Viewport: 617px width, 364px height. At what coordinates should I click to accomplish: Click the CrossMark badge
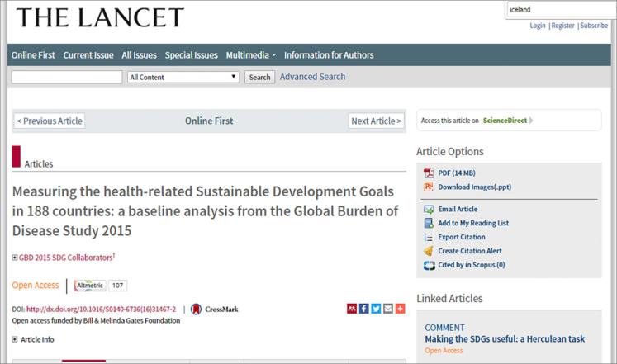tap(214, 310)
